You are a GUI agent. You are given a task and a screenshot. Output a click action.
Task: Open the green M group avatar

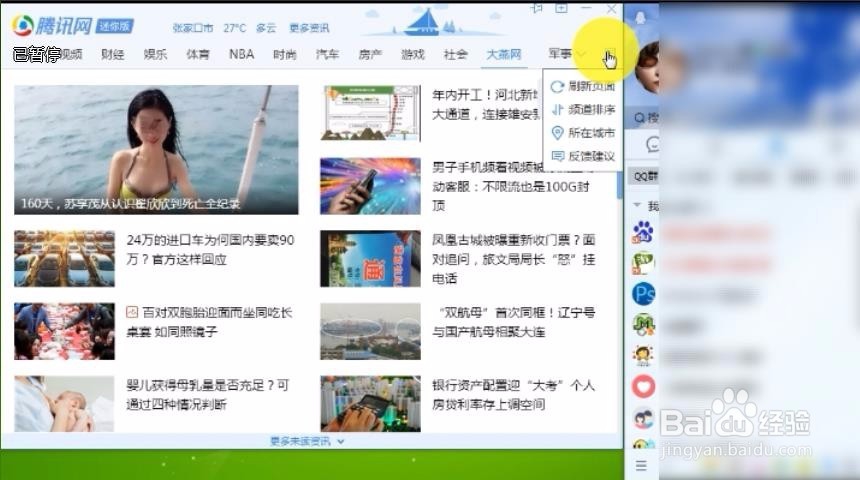643,325
